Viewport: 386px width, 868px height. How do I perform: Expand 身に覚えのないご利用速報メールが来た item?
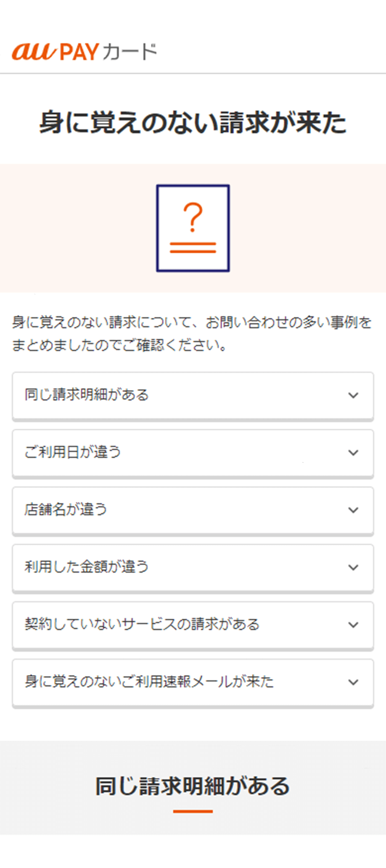tap(149, 682)
